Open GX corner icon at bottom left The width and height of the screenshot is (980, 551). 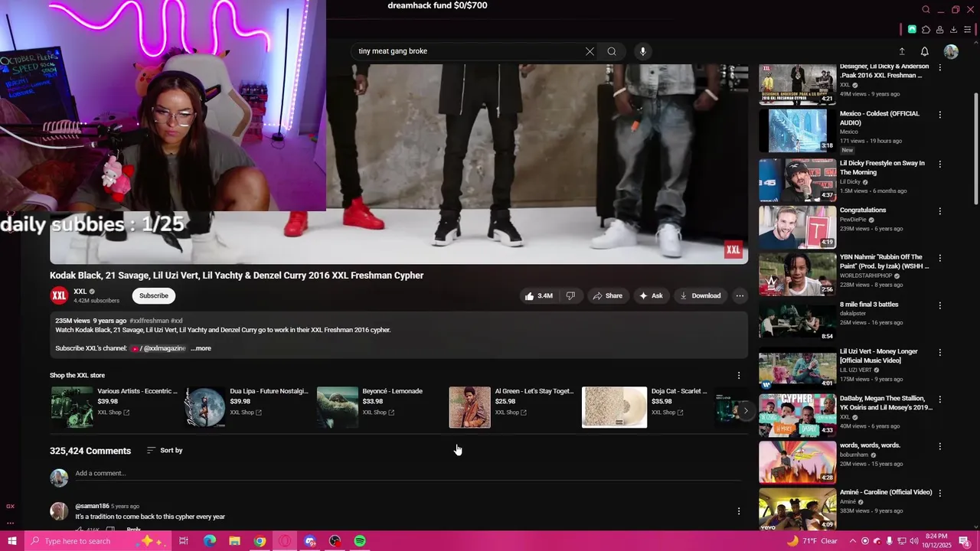[x=10, y=506]
